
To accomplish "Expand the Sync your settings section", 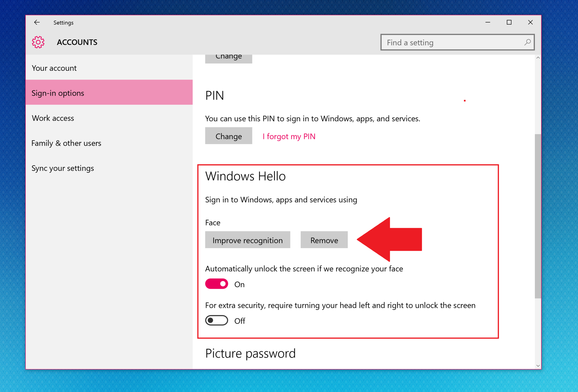I will point(63,168).
